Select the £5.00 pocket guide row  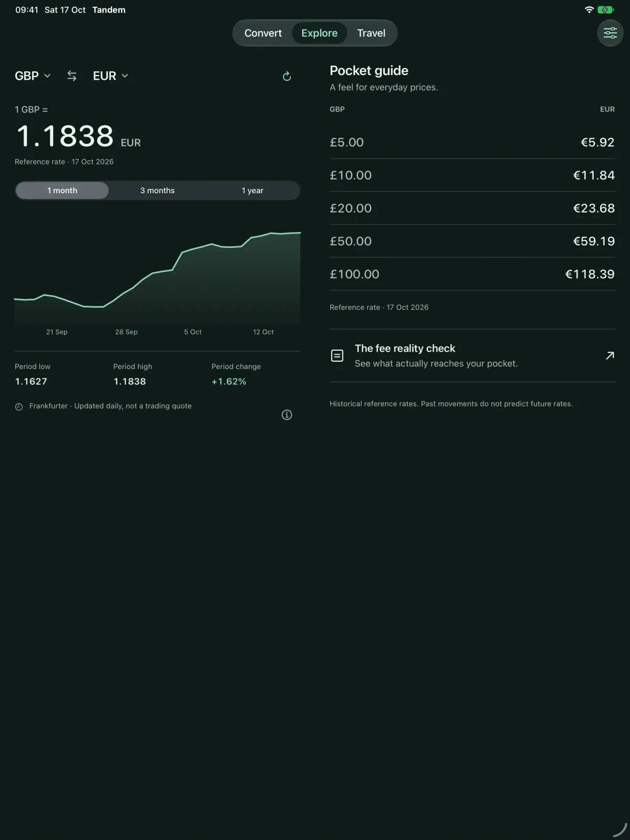[x=472, y=142]
